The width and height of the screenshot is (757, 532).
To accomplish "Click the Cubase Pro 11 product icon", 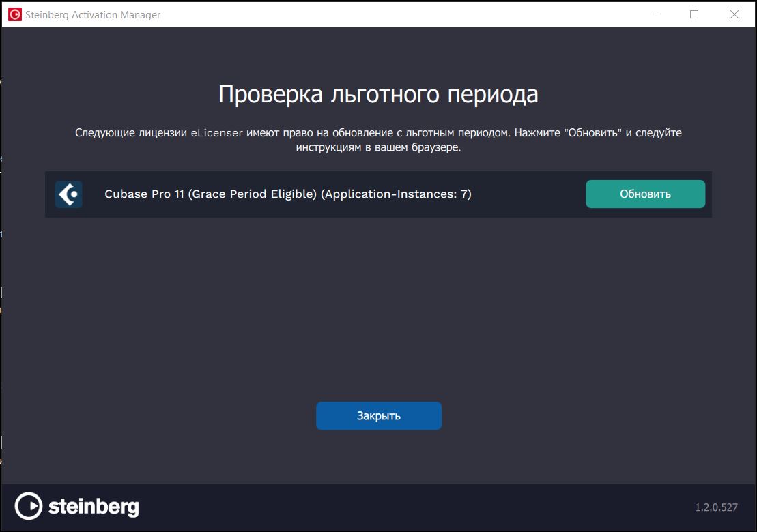I will pyautogui.click(x=68, y=194).
